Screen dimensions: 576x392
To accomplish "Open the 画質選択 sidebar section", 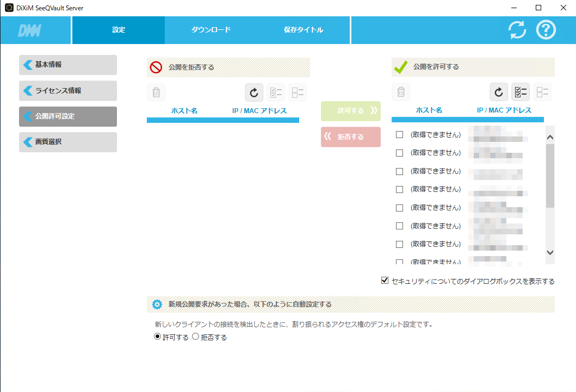I will 68,142.
